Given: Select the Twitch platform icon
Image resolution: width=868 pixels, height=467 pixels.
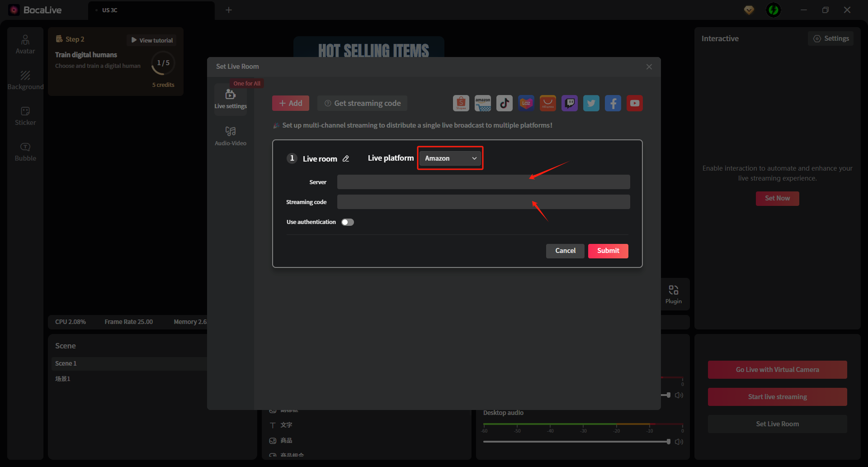Looking at the screenshot, I should click(569, 103).
